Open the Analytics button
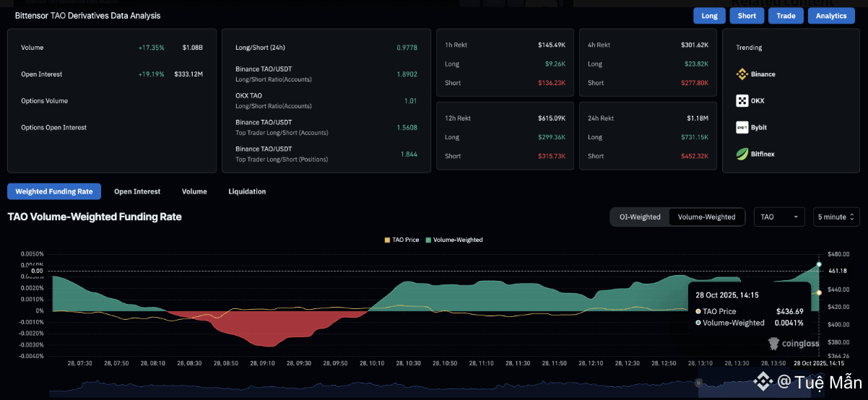 coord(831,15)
